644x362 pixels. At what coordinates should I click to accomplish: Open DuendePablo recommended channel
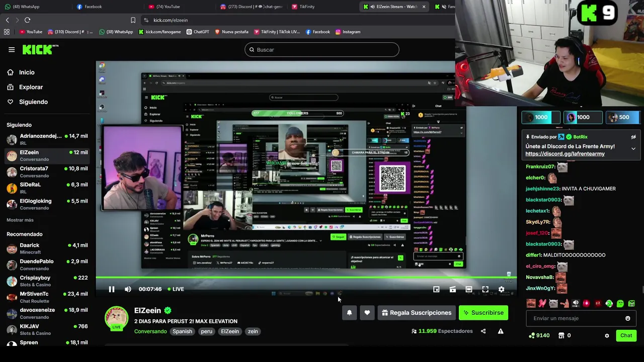click(x=47, y=264)
